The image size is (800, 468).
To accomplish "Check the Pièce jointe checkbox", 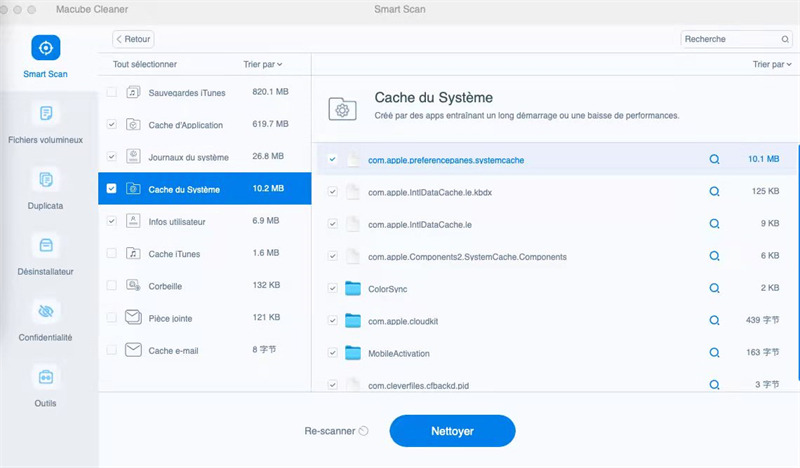I will [111, 317].
